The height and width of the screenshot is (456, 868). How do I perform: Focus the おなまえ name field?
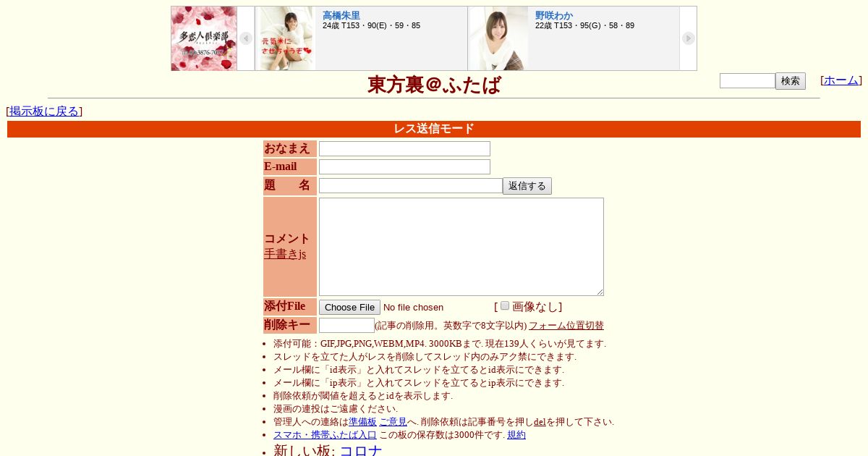(404, 148)
